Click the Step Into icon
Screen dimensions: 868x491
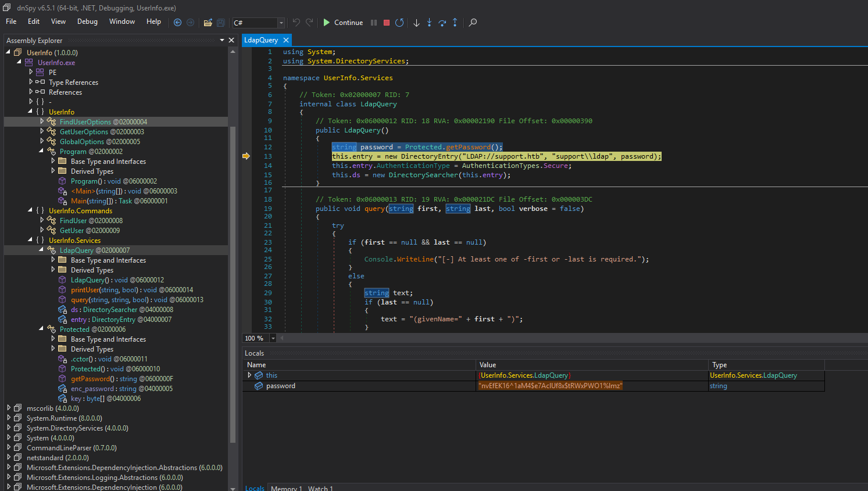click(x=429, y=23)
